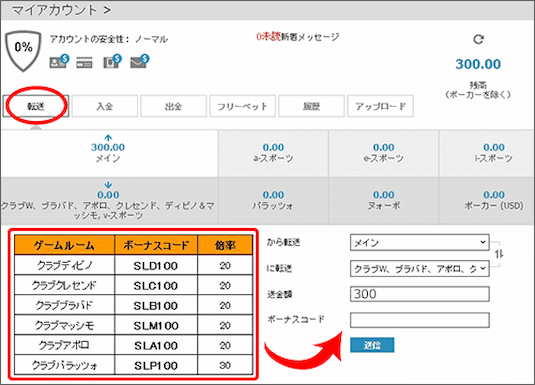535x385 pixels.
Task: Click the 300.00 total balance figure
Action: [478, 64]
